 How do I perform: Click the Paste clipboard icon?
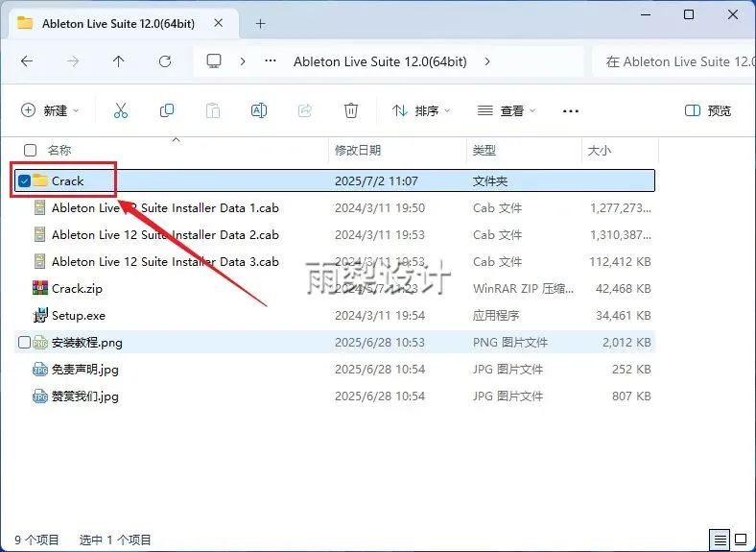pyautogui.click(x=213, y=110)
